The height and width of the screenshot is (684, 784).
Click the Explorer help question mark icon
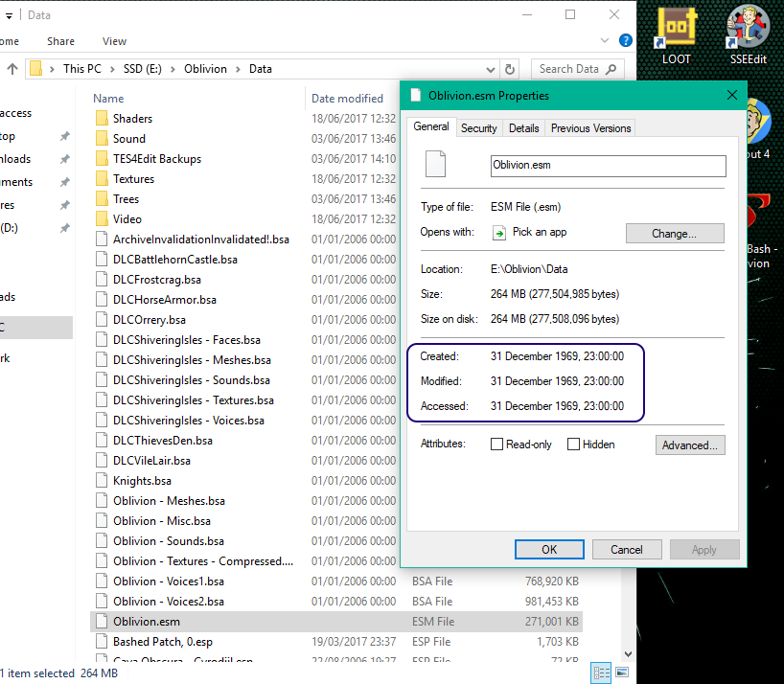[626, 40]
